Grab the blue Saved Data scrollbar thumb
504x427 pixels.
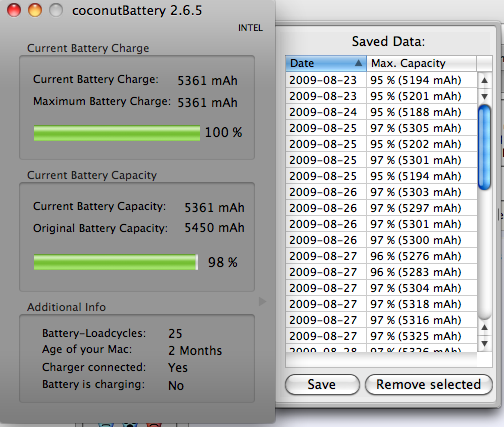[x=484, y=147]
